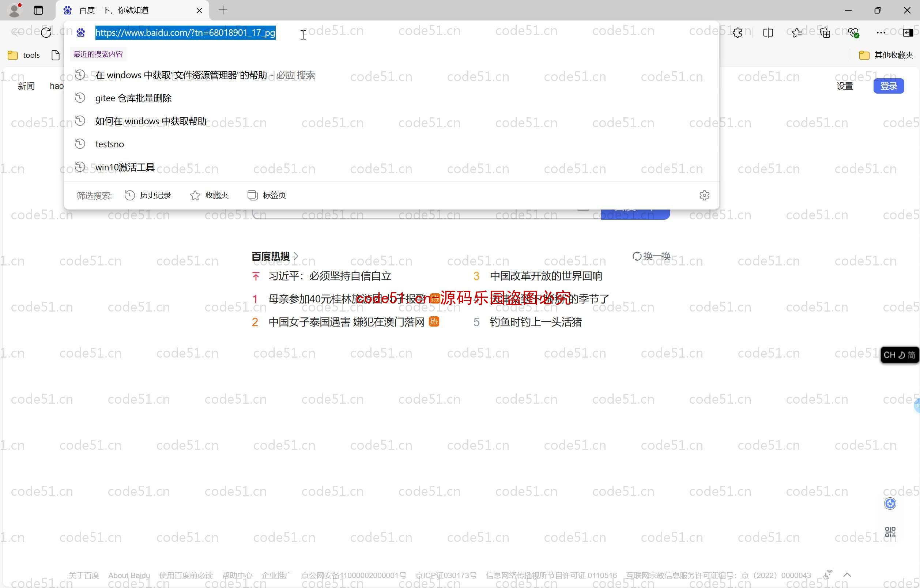Click the CH 简 input method indicator
Image resolution: width=920 pixels, height=588 pixels.
coord(899,355)
